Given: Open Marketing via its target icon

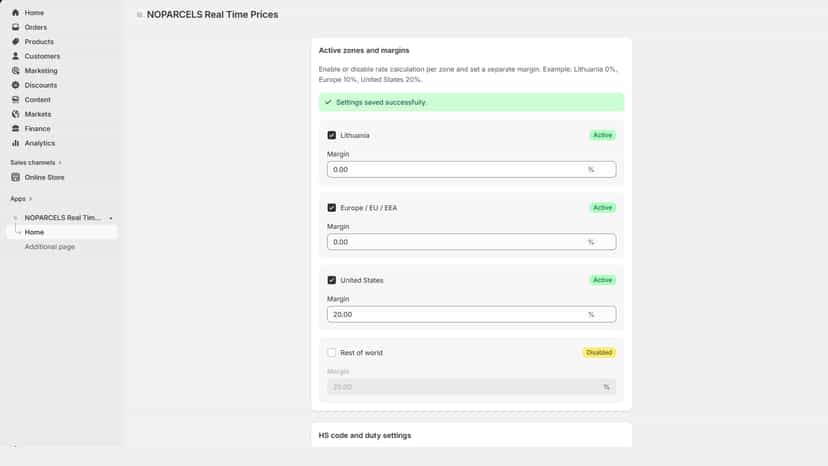Looking at the screenshot, I should point(15,70).
